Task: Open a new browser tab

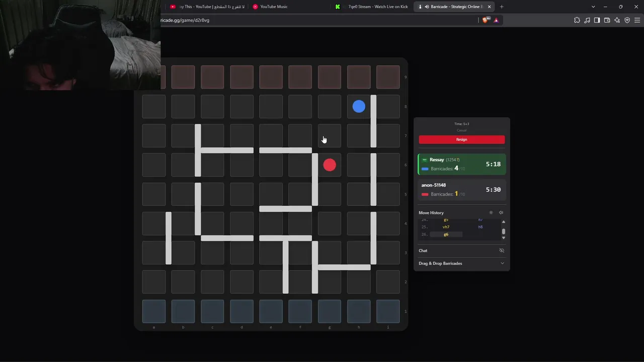Action: click(x=502, y=7)
